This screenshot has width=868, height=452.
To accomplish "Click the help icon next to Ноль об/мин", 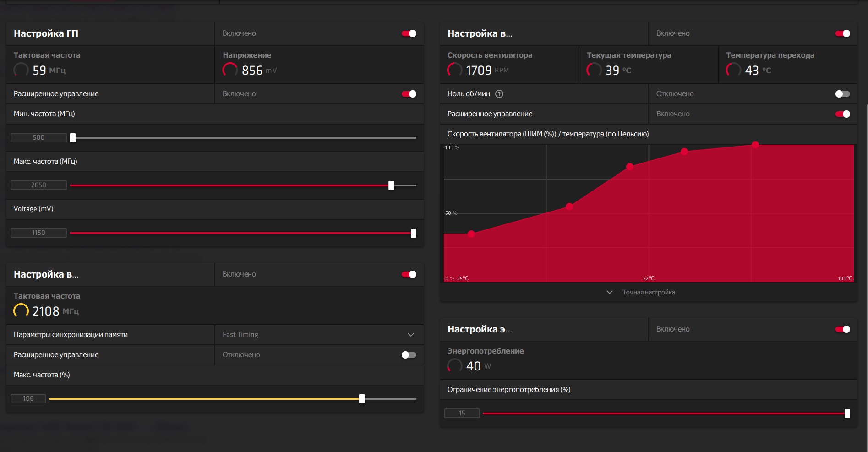I will pyautogui.click(x=499, y=94).
